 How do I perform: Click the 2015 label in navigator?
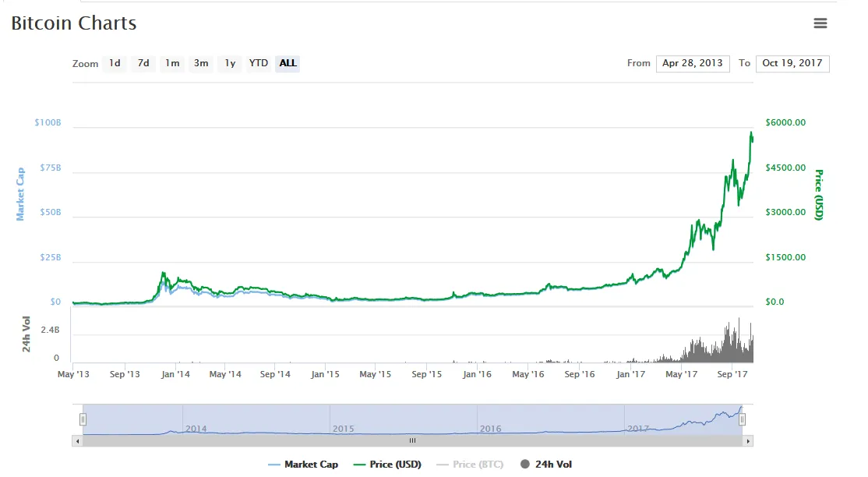coord(343,429)
